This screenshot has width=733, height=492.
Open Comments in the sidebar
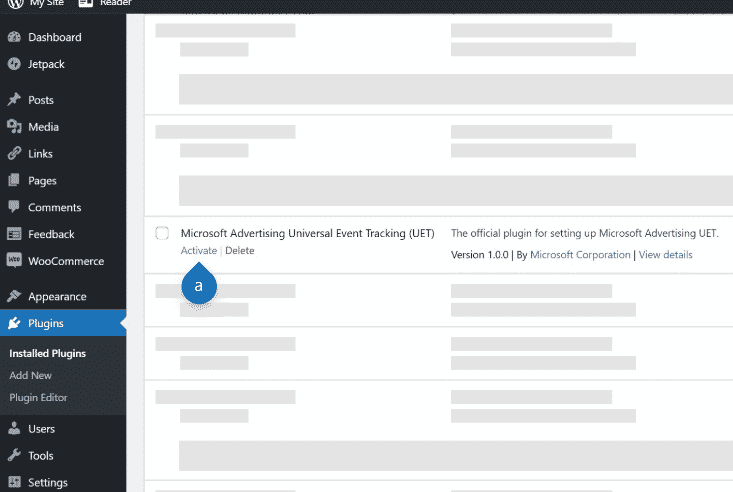click(63, 207)
